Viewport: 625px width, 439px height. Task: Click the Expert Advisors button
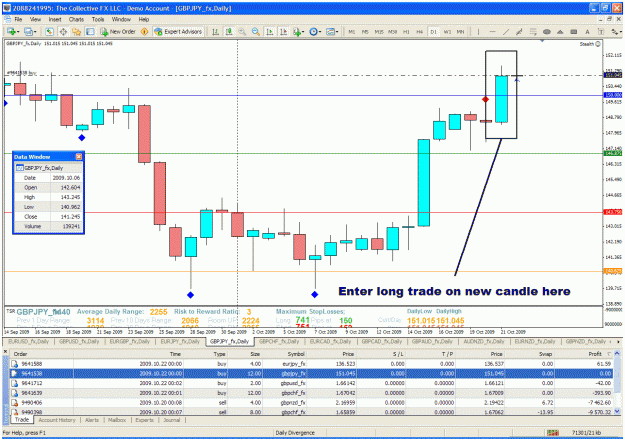tap(178, 31)
